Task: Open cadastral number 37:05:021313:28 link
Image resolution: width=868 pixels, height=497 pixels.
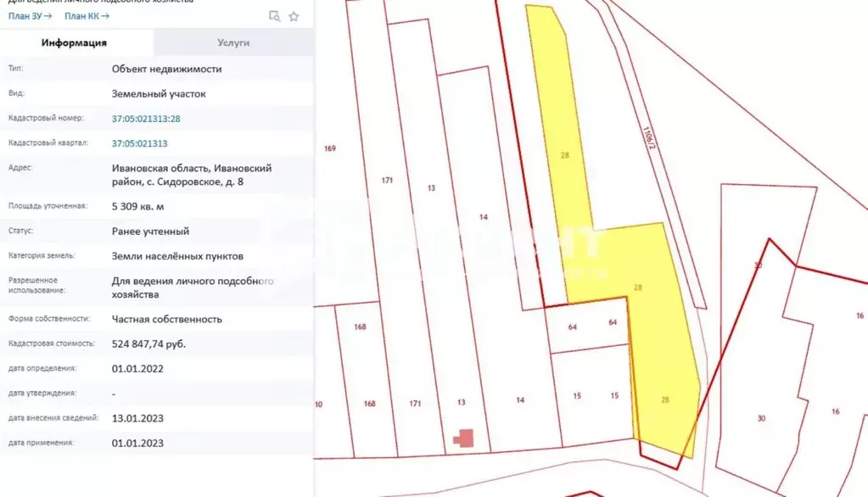Action: (146, 119)
